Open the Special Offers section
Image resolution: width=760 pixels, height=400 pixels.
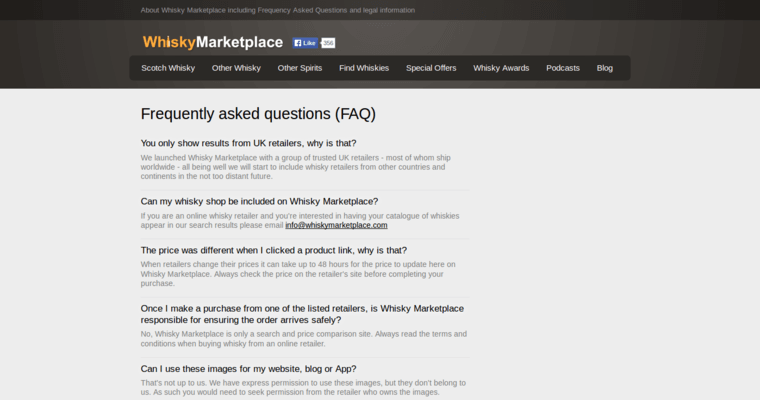tap(431, 68)
